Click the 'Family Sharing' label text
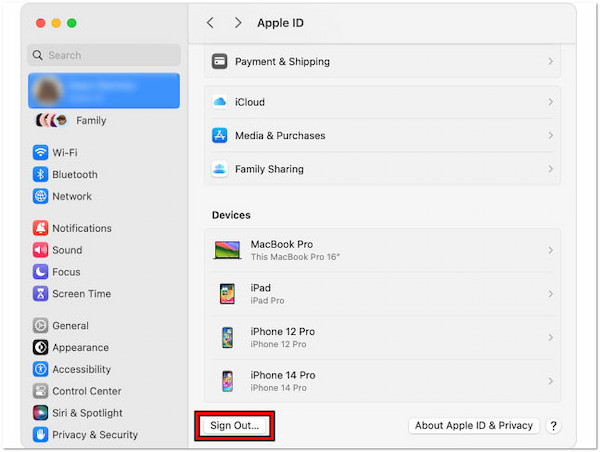 pos(269,169)
